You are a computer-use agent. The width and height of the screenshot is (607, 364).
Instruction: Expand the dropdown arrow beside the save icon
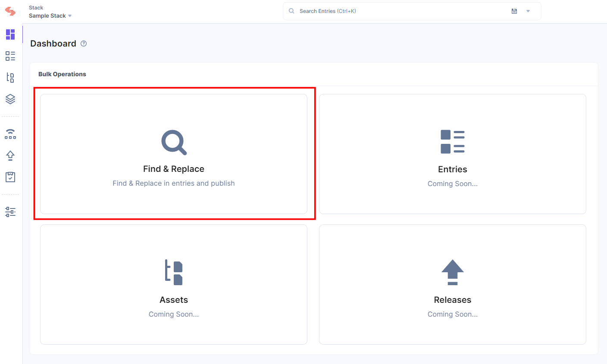(x=528, y=11)
